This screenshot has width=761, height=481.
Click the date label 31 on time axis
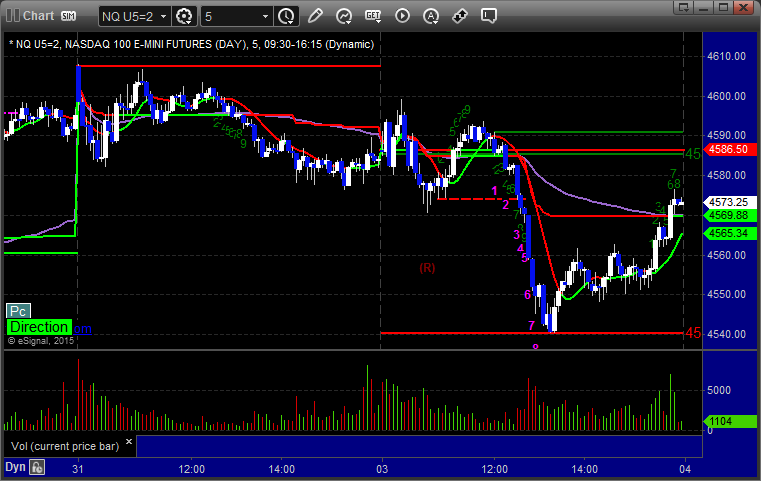[x=78, y=469]
